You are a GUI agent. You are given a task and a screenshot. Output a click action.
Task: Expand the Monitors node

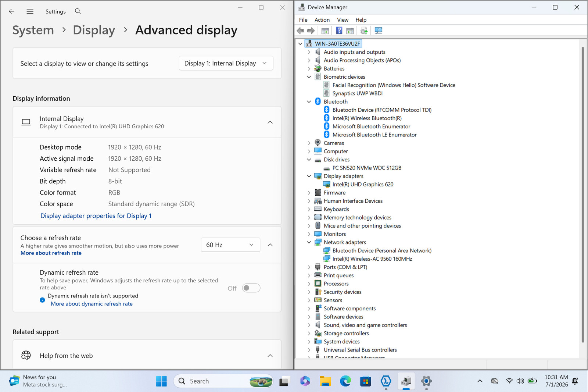(309, 234)
